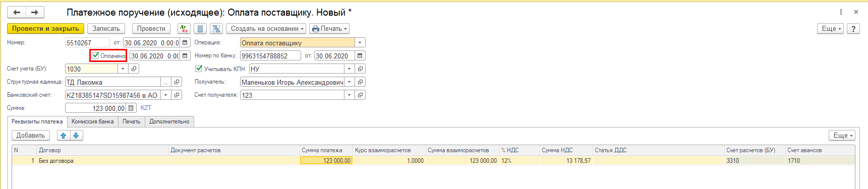Open the Создать на основании dropdown

(267, 29)
